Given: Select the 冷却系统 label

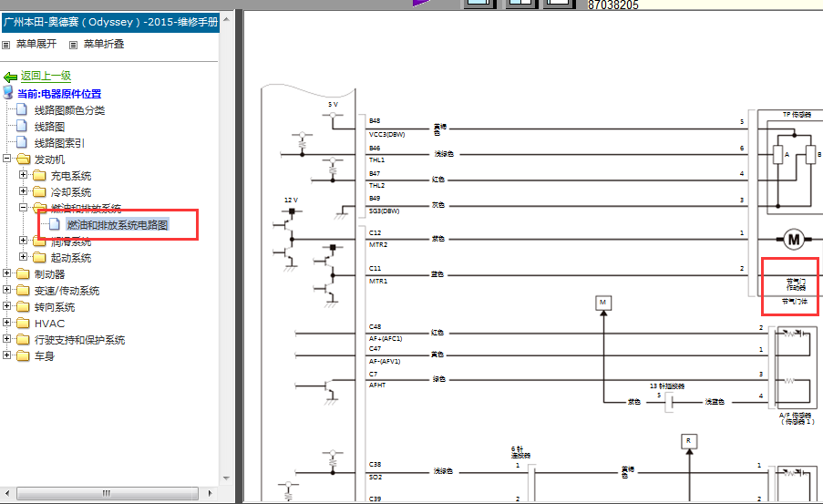Looking at the screenshot, I should click(x=71, y=192).
